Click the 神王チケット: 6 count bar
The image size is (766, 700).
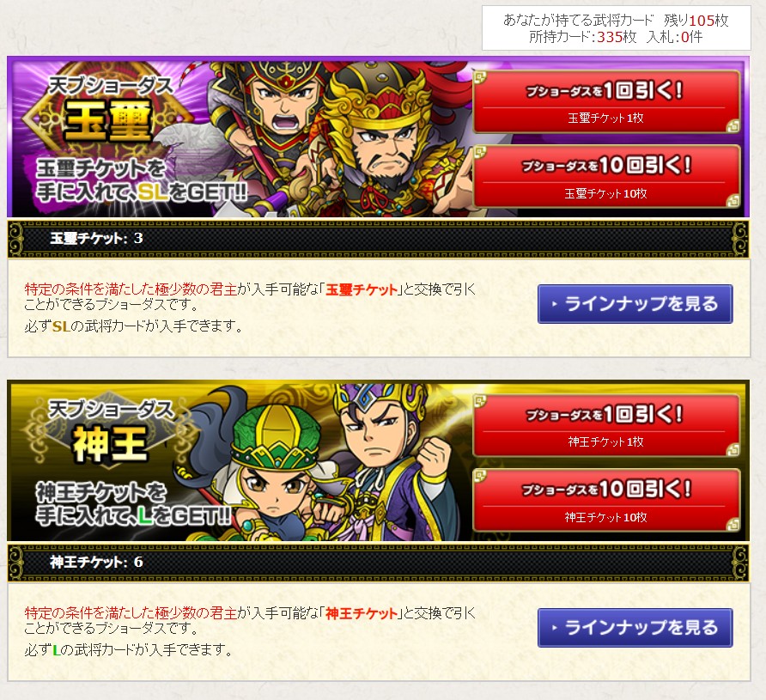tap(378, 563)
